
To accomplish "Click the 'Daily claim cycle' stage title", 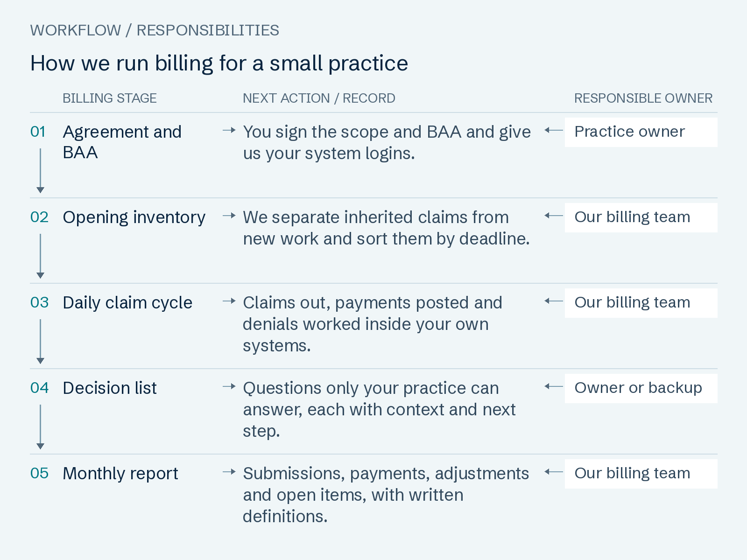I will 127,303.
